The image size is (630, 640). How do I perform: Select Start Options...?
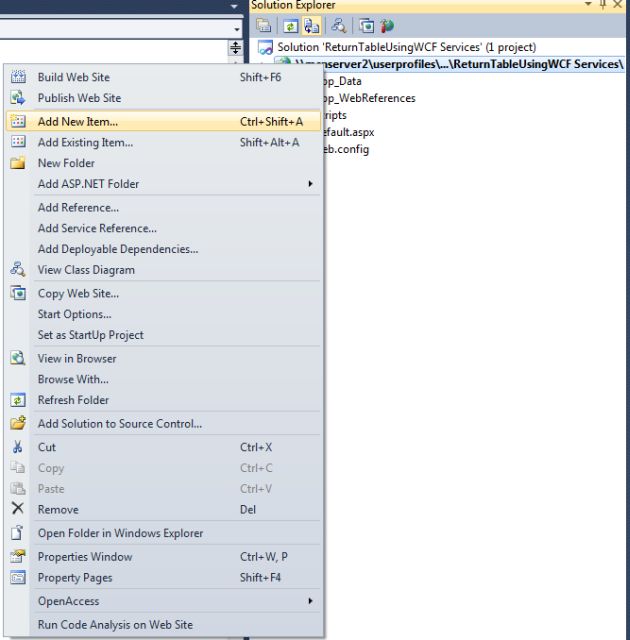(x=164, y=315)
